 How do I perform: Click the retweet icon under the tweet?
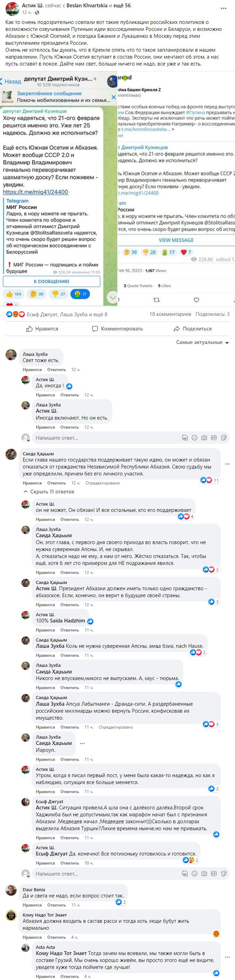(x=156, y=300)
